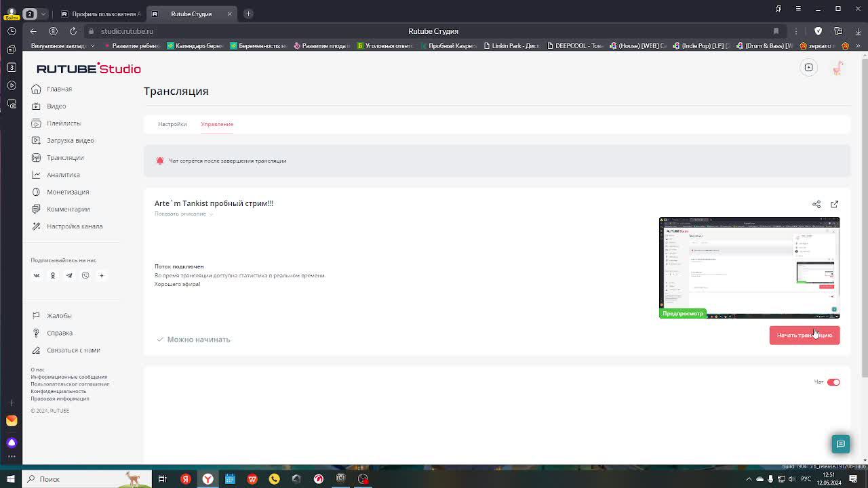Viewport: 868px width, 488px height.
Task: Click the upload video icon in header
Action: [809, 67]
